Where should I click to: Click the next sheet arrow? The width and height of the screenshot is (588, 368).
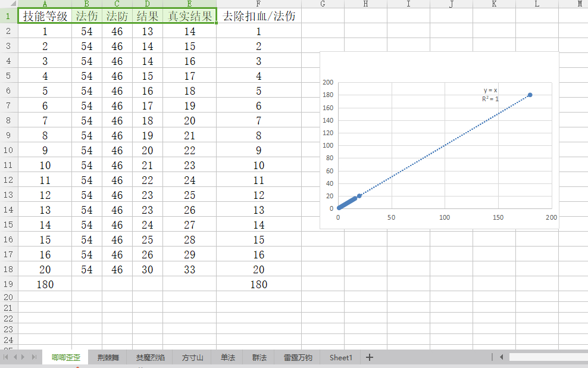pyautogui.click(x=24, y=357)
